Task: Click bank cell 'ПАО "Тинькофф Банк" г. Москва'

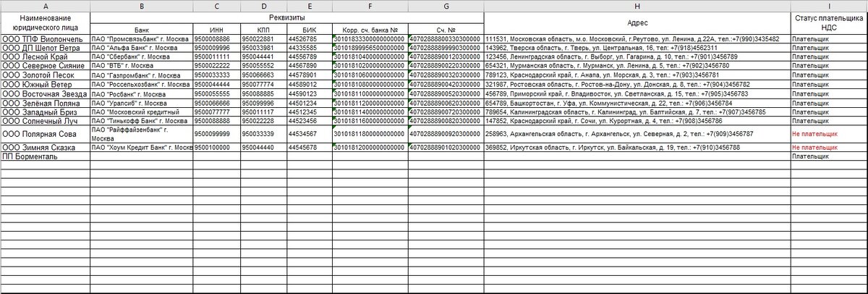Action: pos(142,121)
